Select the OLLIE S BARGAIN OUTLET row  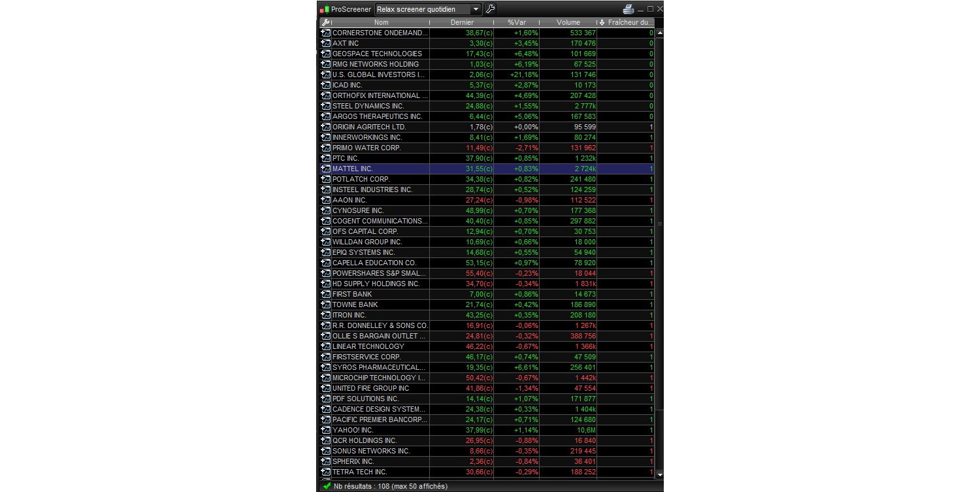487,336
